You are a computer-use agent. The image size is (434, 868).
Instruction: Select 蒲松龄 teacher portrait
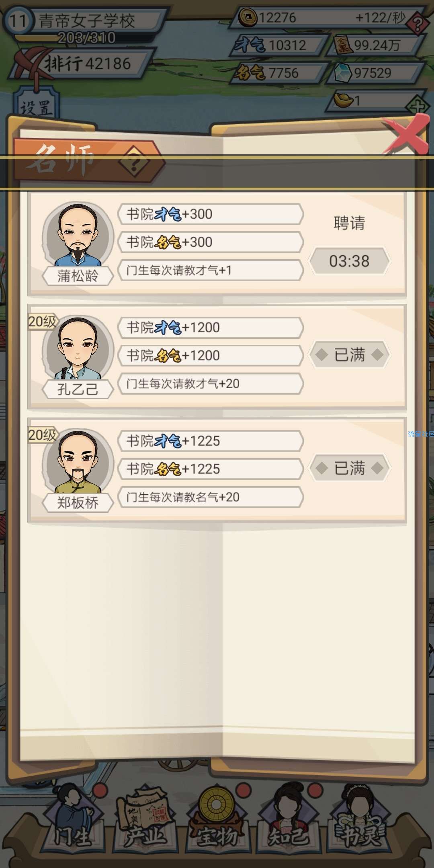78,235
